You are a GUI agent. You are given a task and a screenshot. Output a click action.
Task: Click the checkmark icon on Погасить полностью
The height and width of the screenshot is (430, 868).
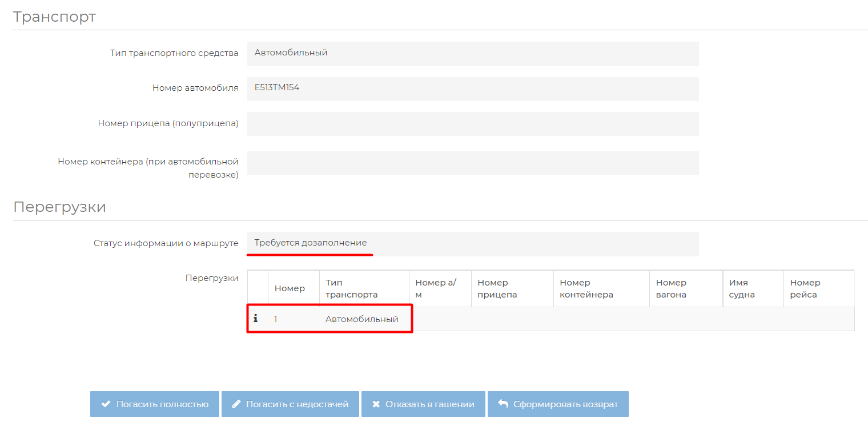pos(106,404)
